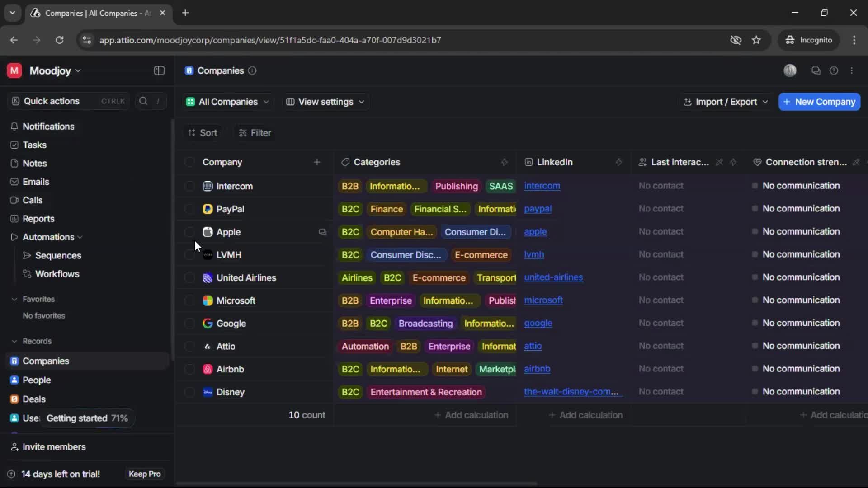868x488 pixels.
Task: Open the Emails section
Action: point(36,182)
